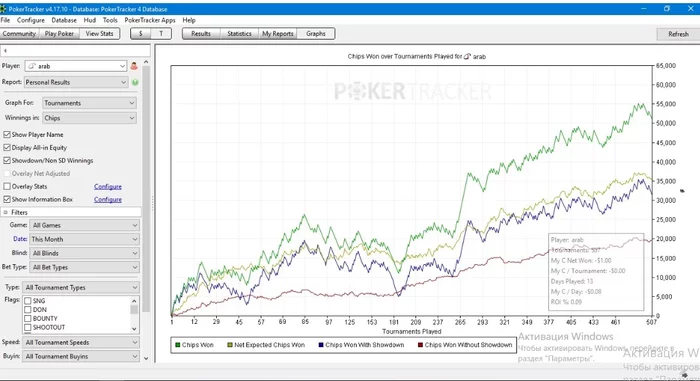Click the red Chips Won Without Showdown swatch

(x=420, y=345)
